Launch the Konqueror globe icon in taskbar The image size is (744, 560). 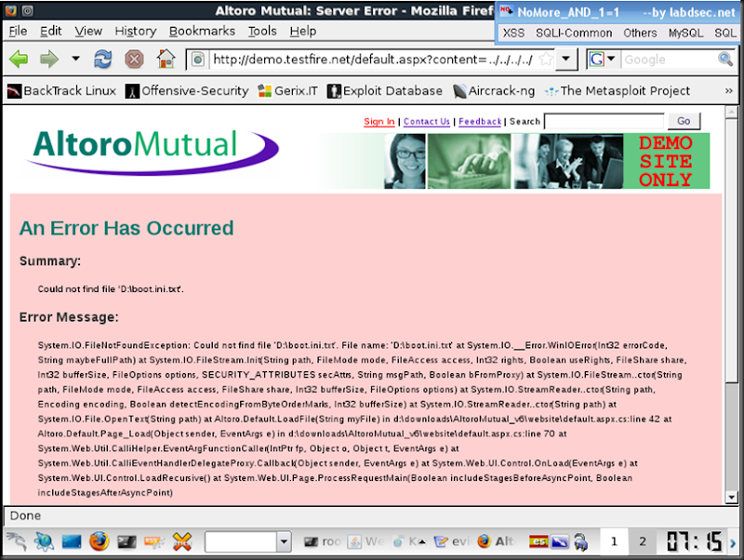tap(44, 541)
